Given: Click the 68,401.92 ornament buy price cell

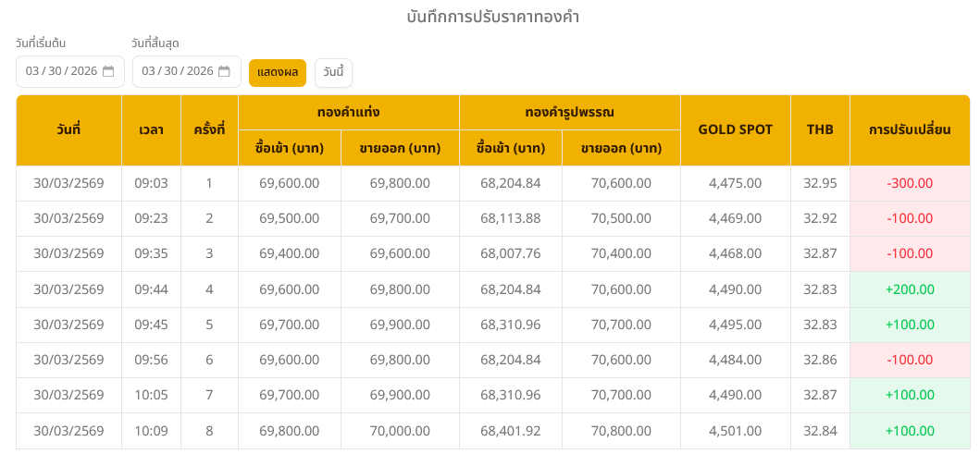Looking at the screenshot, I should tap(510, 431).
